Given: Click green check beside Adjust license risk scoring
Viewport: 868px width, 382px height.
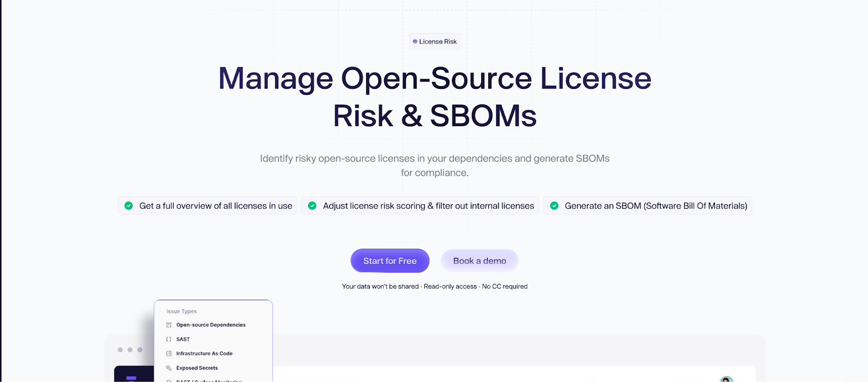Looking at the screenshot, I should [x=312, y=206].
